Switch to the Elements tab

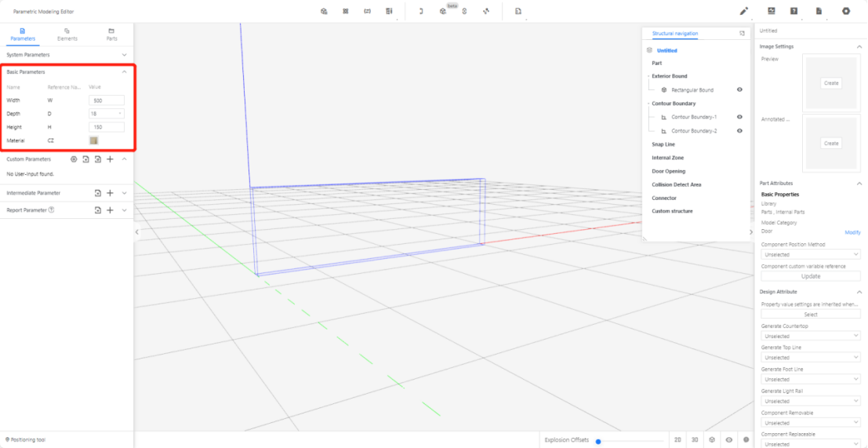67,34
